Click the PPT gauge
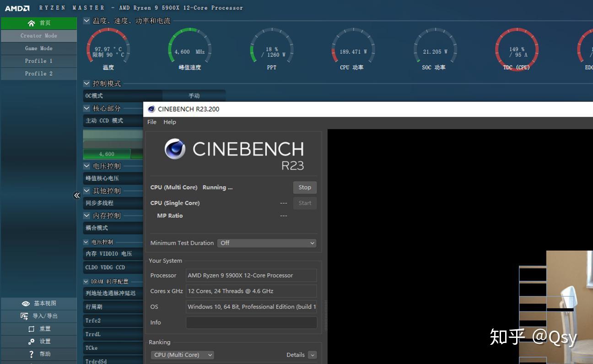This screenshot has height=364, width=593. [272, 49]
